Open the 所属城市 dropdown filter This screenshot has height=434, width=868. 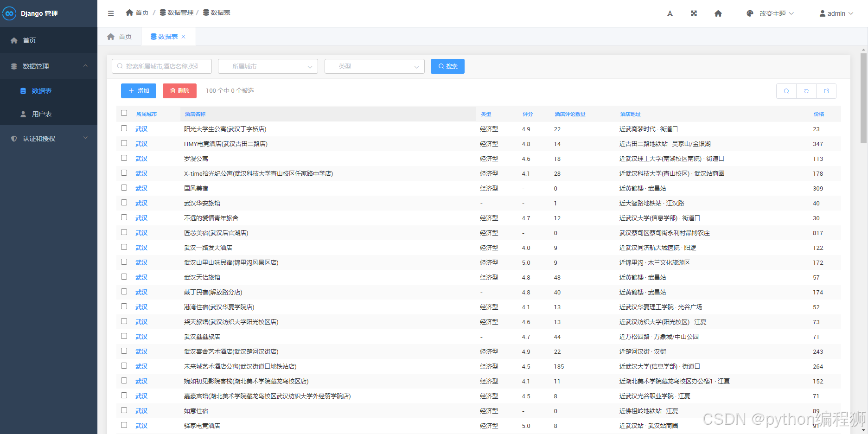pyautogui.click(x=268, y=66)
